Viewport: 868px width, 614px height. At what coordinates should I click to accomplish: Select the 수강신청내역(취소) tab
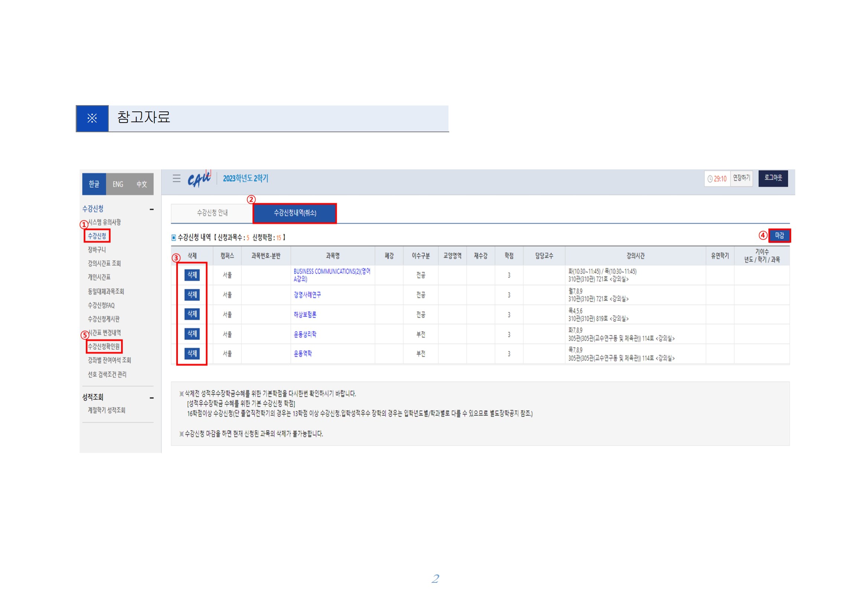click(x=295, y=213)
